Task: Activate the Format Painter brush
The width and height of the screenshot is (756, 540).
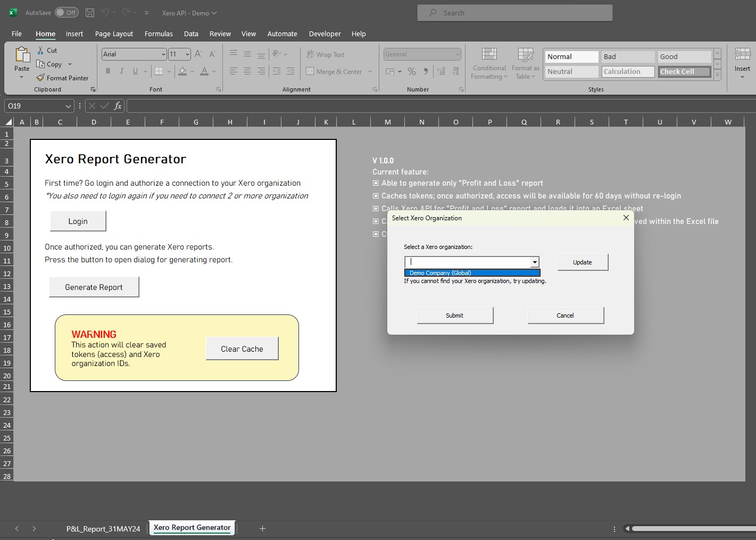Action: [40, 78]
